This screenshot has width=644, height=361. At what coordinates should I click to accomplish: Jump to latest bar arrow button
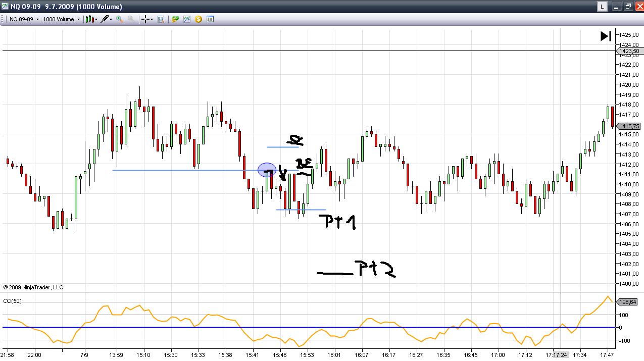606,36
